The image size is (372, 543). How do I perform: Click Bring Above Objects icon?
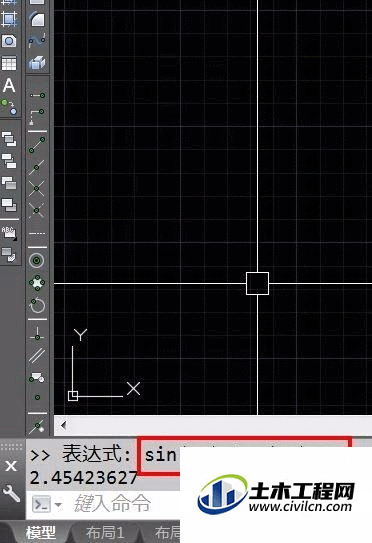point(9,183)
